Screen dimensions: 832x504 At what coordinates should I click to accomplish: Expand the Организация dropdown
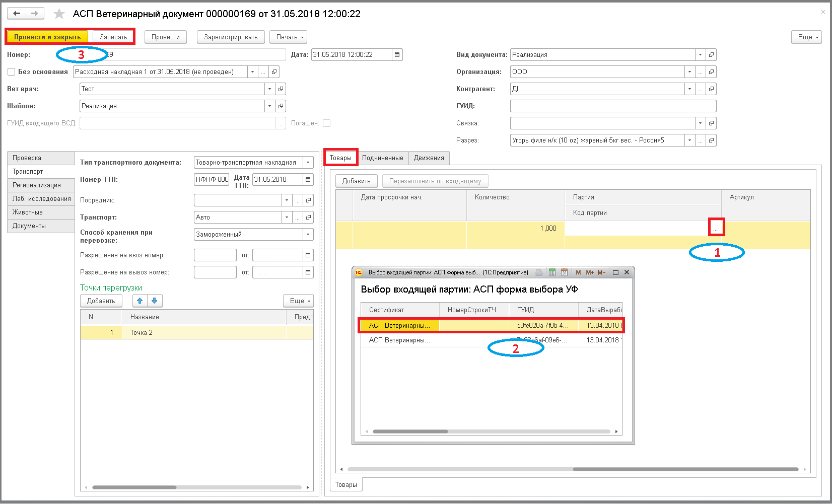[x=689, y=71]
